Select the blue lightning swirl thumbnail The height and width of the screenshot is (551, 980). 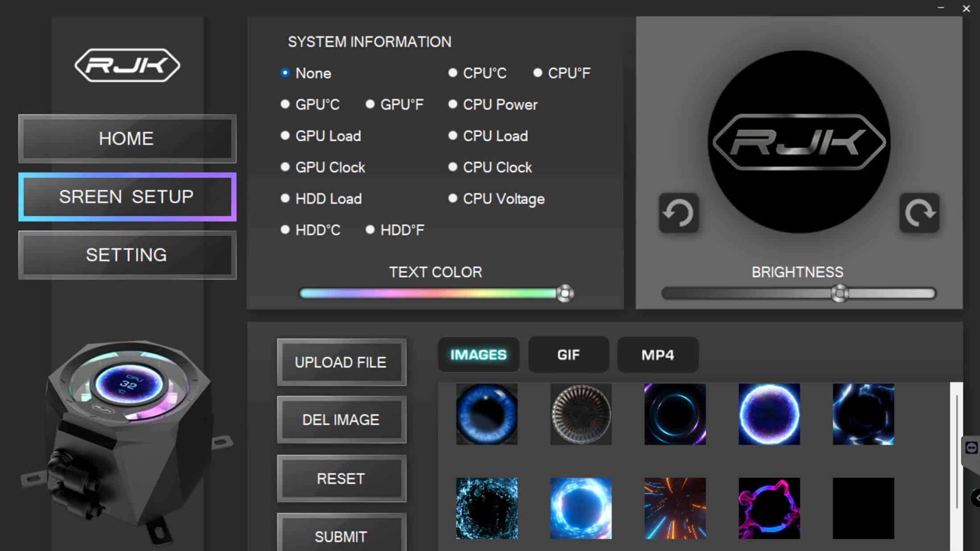[863, 414]
